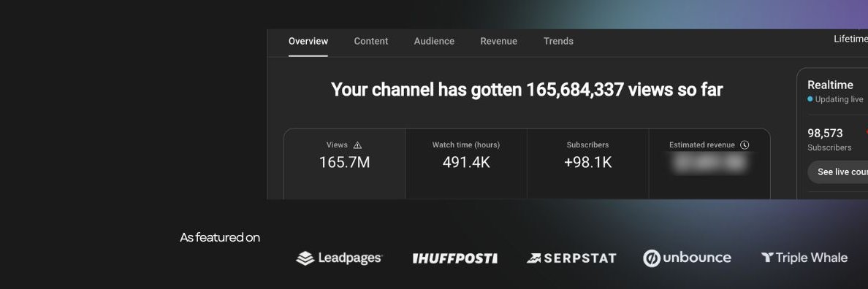Click the See live count button

[x=837, y=172]
